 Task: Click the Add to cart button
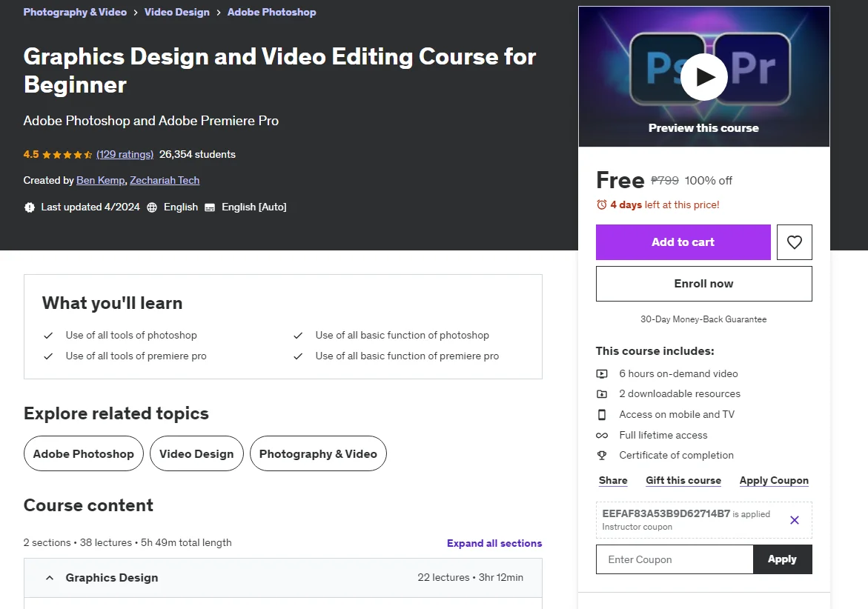click(683, 242)
